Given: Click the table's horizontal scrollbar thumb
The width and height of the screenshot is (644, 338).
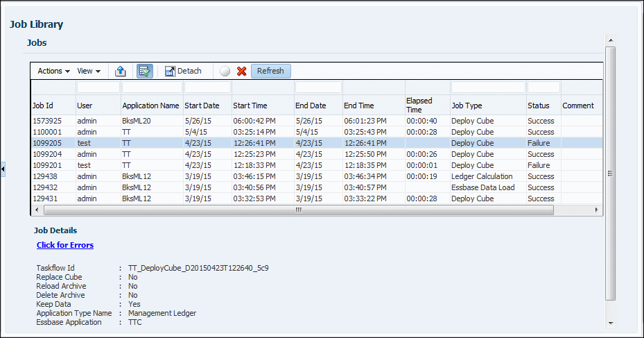Looking at the screenshot, I should click(299, 210).
